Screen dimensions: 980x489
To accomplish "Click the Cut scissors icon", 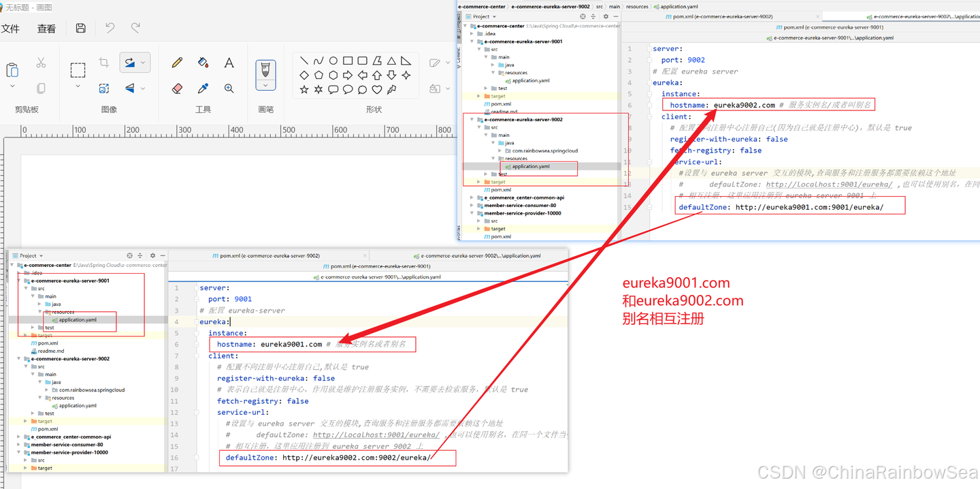I will (x=41, y=63).
